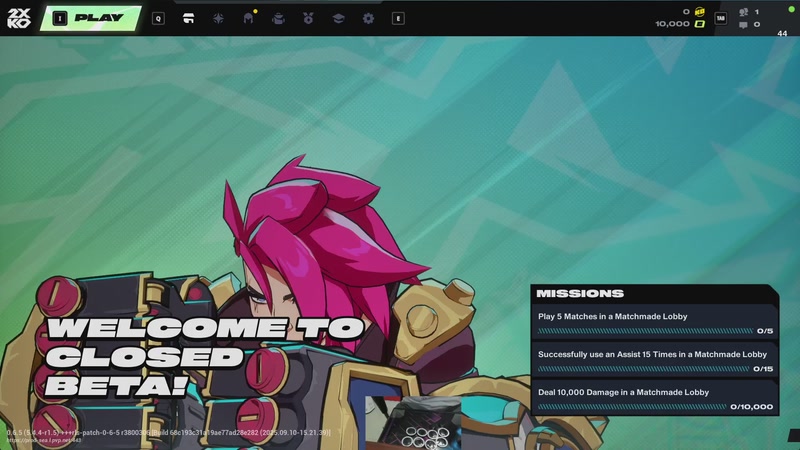Click the build version text

[x=168, y=433]
